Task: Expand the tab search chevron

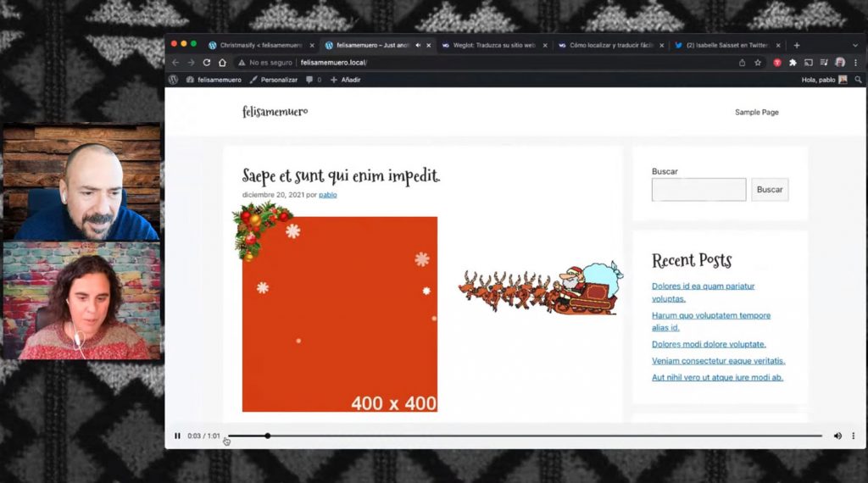Action: click(x=854, y=45)
